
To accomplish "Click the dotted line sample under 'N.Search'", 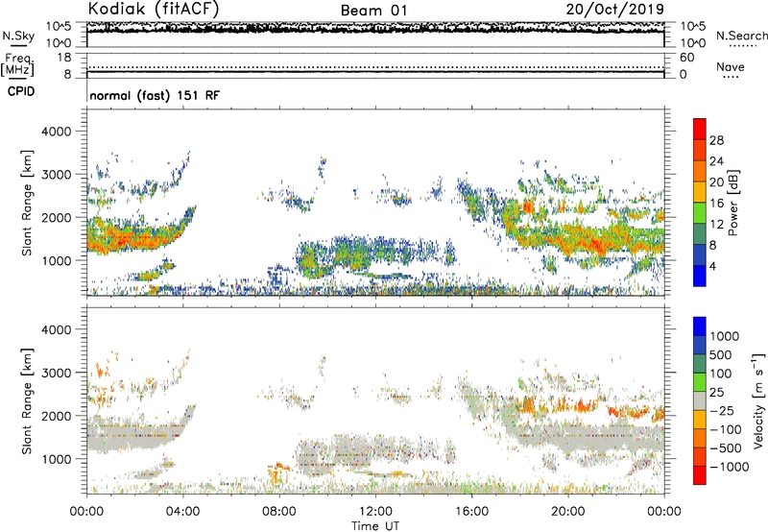I will [742, 46].
